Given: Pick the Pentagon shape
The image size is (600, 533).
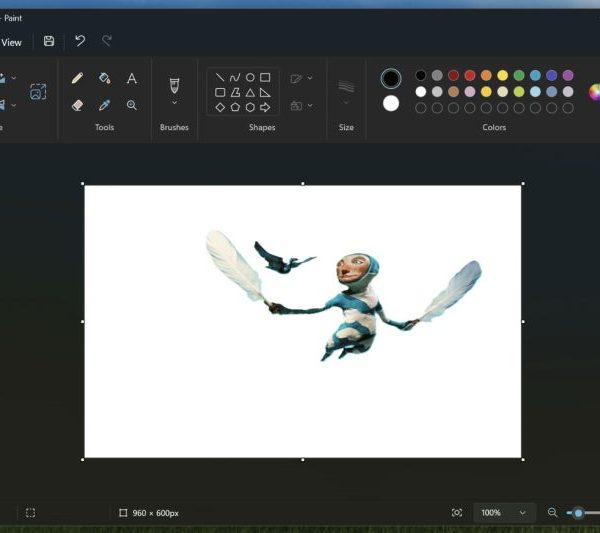Looking at the screenshot, I should 235,108.
